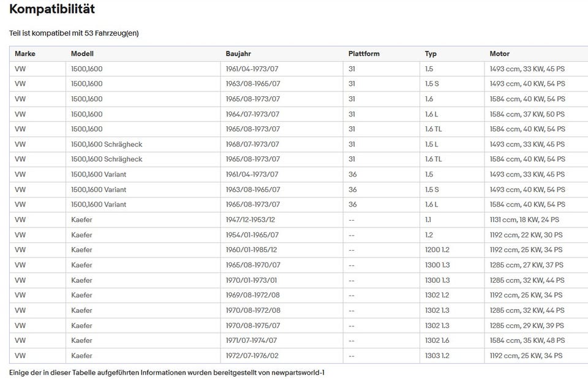Click the 'Kompatibilität' heading
This screenshot has height=379, width=588.
(52, 9)
